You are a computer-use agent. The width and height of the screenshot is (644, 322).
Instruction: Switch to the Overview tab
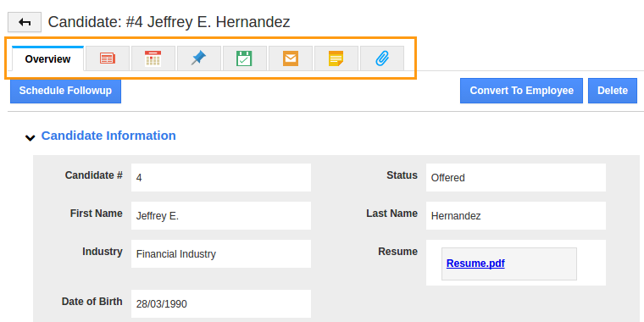(47, 58)
